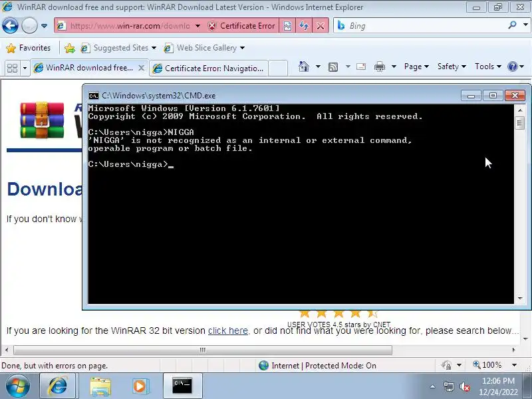
Task: Open the Tools menu
Action: (x=488, y=66)
